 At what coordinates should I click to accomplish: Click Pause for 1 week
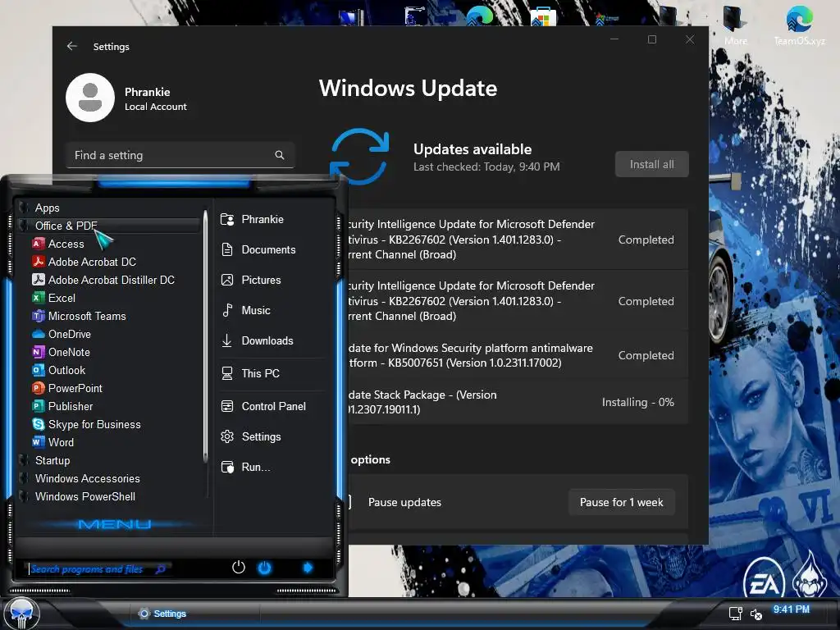[x=622, y=503]
